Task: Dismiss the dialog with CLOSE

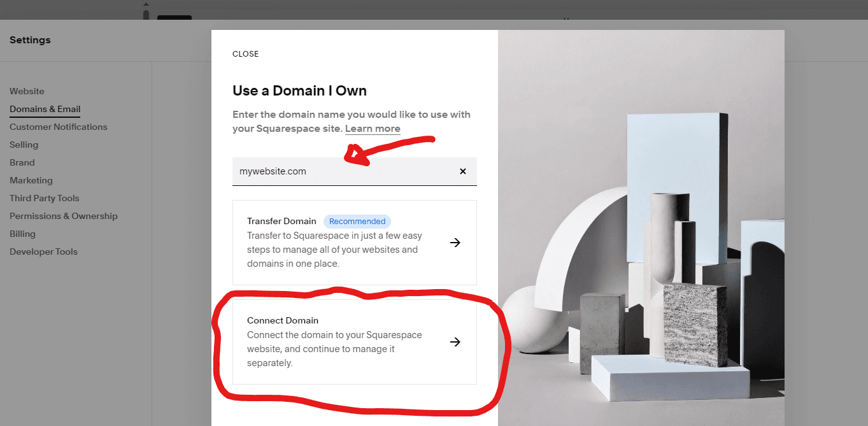Action: click(x=245, y=54)
